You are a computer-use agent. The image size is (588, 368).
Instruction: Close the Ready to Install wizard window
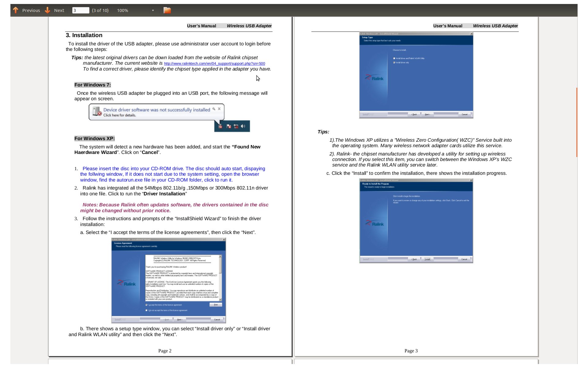[x=471, y=180]
